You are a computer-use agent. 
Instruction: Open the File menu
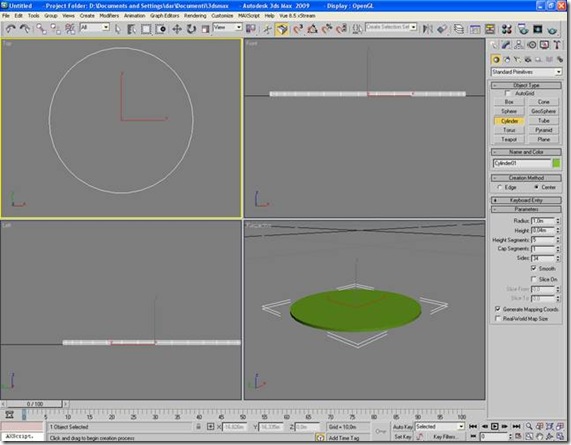pyautogui.click(x=6, y=16)
